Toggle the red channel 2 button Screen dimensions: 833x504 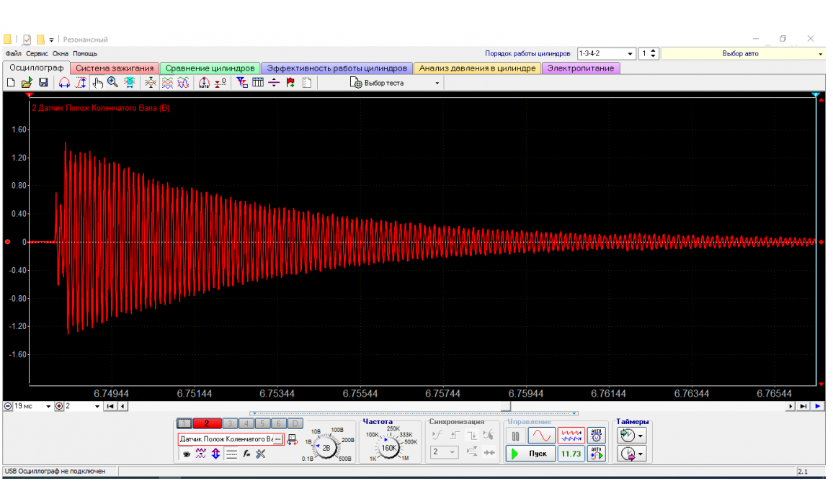point(207,423)
